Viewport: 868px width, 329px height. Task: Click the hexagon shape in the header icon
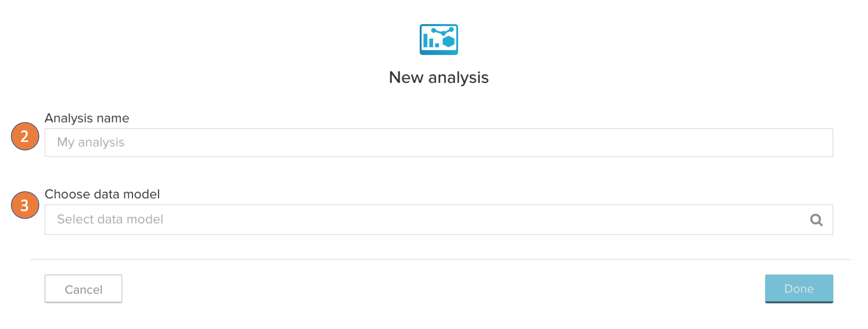(x=448, y=42)
